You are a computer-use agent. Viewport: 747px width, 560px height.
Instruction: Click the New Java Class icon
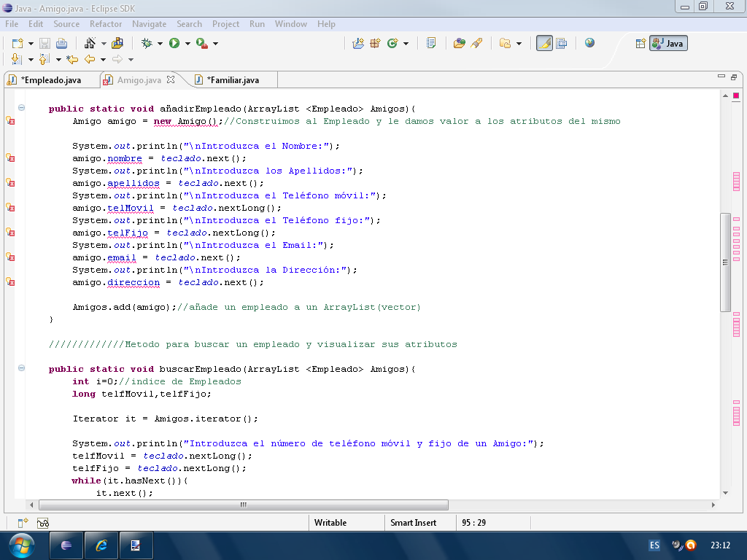392,43
